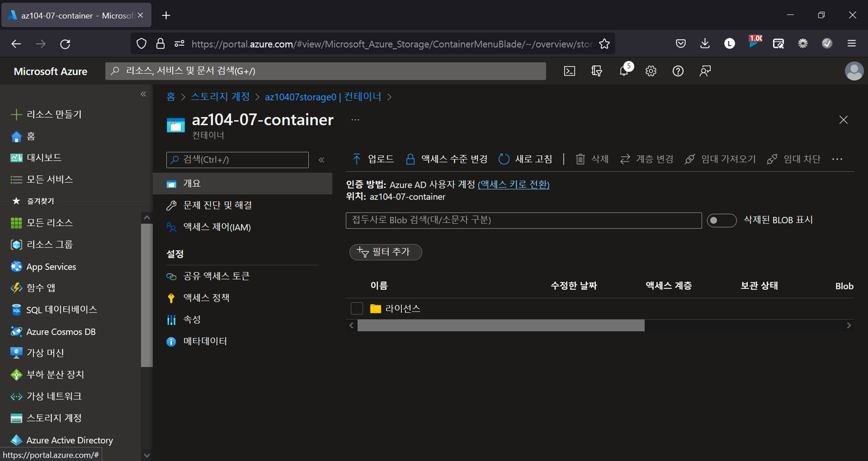This screenshot has width=868, height=461.
Task: Open 함수 앱 in sidebar
Action: click(x=33, y=288)
